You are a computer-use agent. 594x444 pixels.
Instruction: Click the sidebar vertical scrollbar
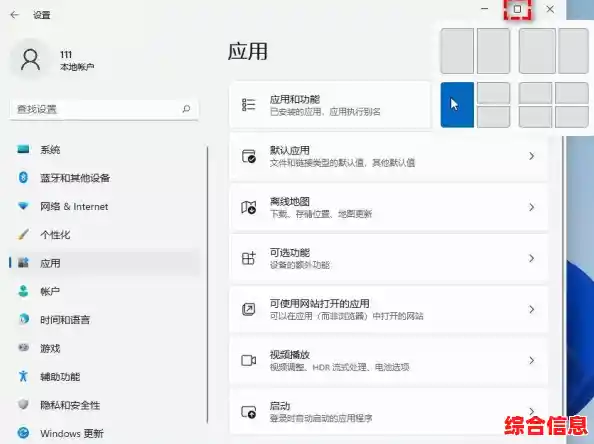click(208, 284)
